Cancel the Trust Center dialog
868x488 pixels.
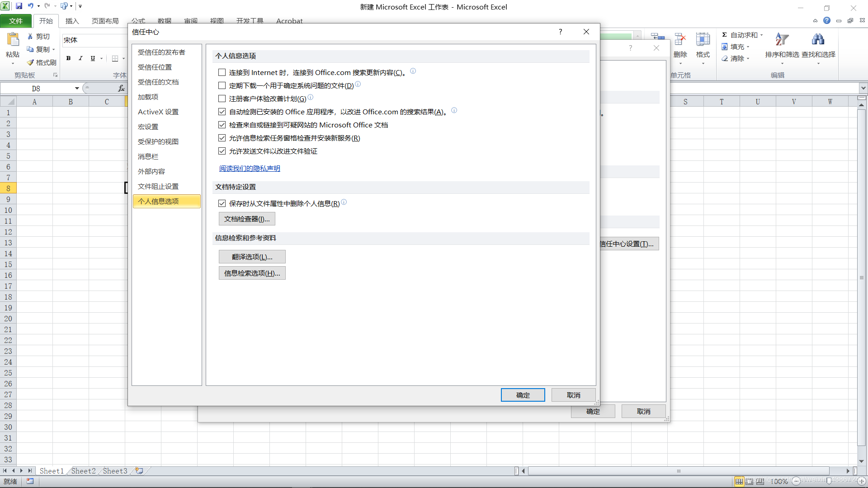[573, 395]
